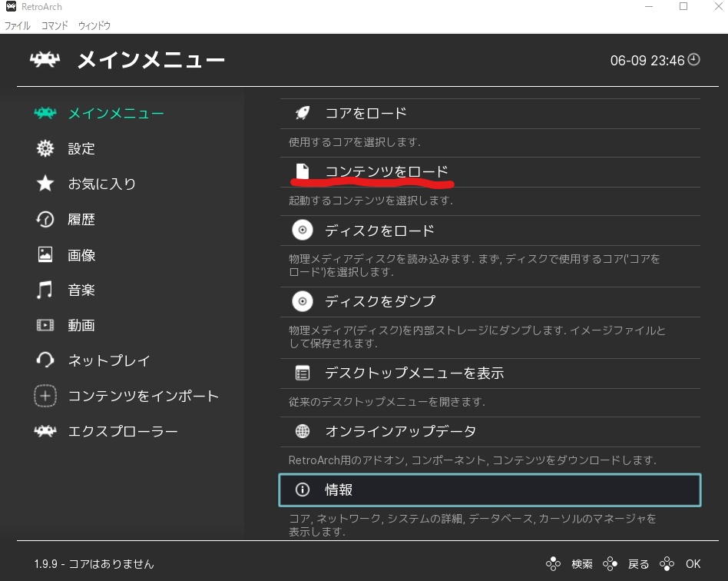Click the 使用するコアを選択します description
The image size is (728, 581).
354,142
